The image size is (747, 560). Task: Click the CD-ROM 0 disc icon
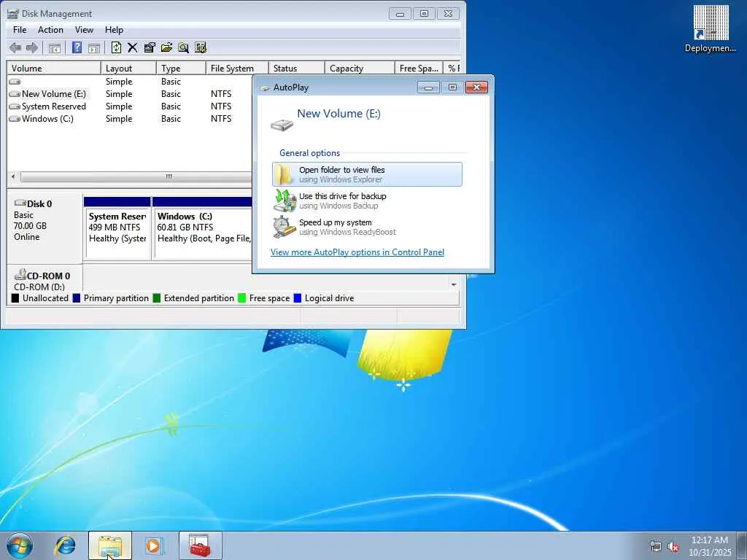[20, 275]
